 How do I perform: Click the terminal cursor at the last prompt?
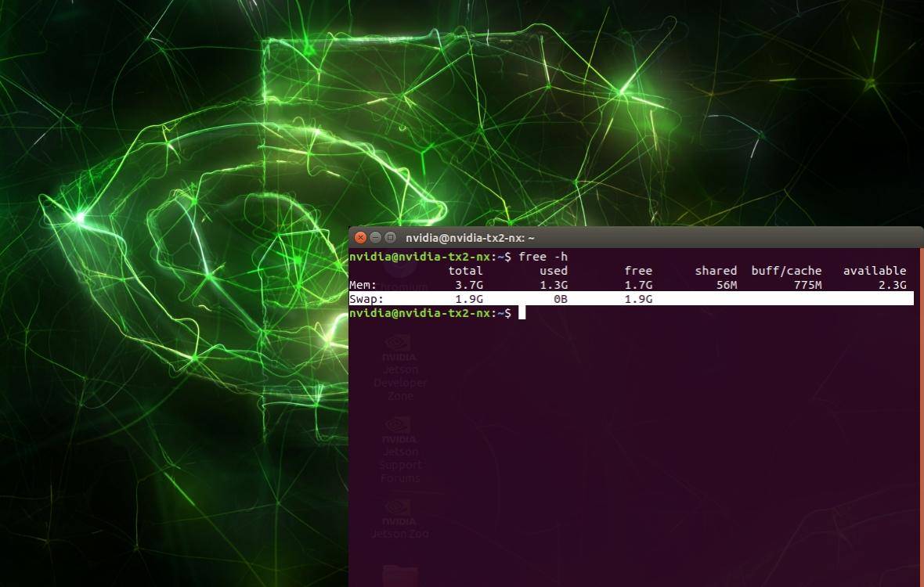tap(522, 312)
